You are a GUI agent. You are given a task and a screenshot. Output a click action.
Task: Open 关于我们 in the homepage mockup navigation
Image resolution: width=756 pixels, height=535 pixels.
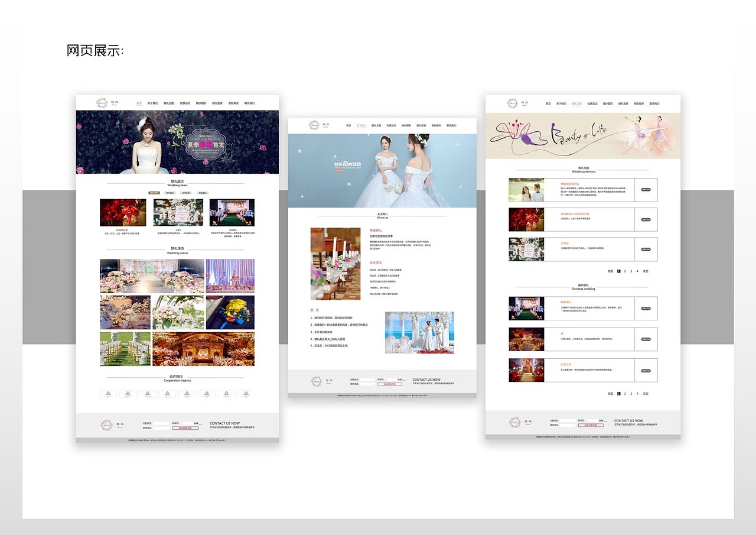point(153,103)
